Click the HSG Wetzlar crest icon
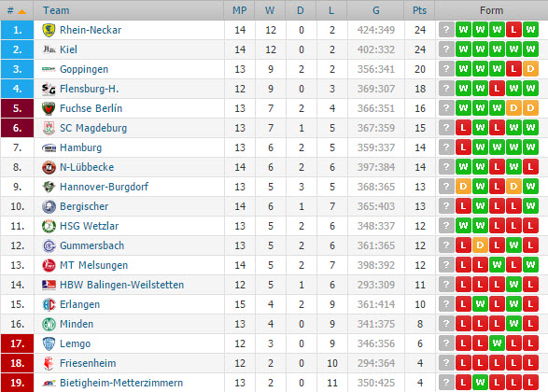This screenshot has width=548, height=392. (49, 226)
